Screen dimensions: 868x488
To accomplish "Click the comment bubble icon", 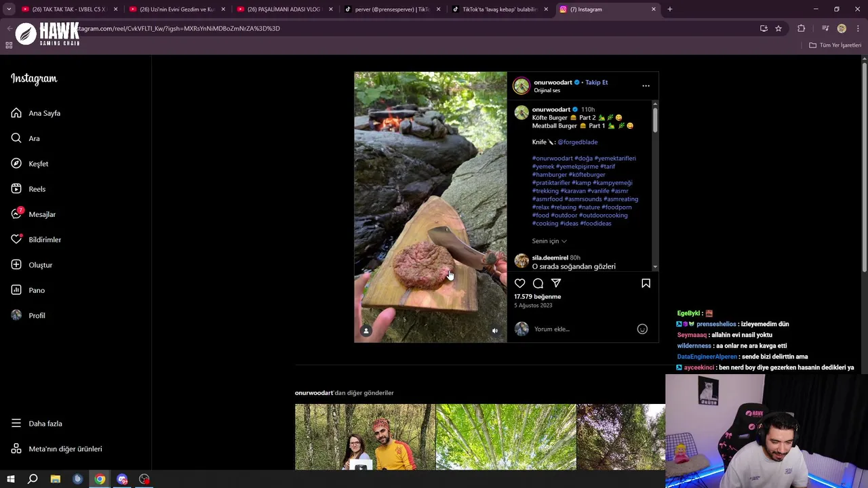I will pos(538,283).
